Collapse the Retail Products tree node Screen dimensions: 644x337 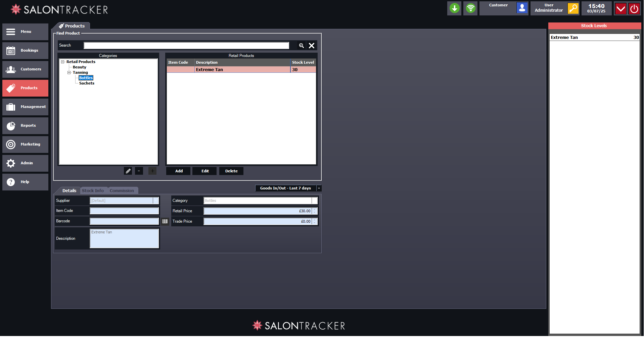click(63, 62)
